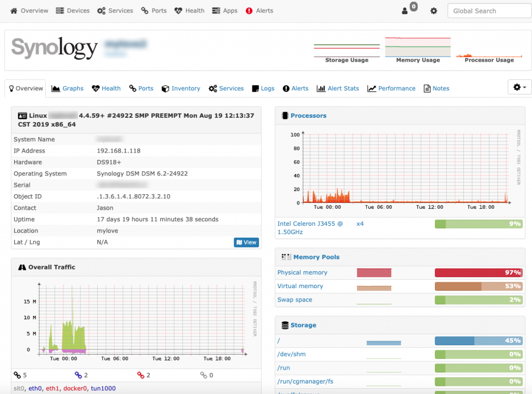Click the Graphs area-chart icon
This screenshot has width=532, height=394.
pos(56,88)
